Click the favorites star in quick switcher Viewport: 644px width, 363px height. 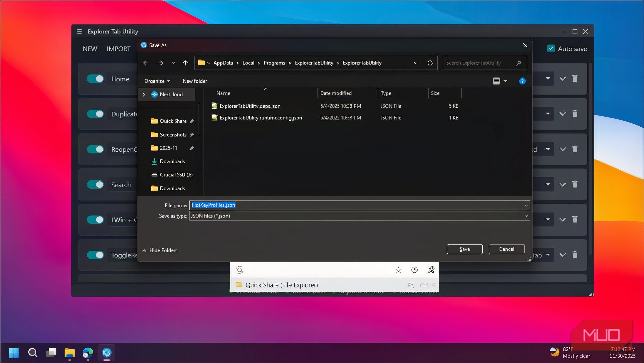398,270
